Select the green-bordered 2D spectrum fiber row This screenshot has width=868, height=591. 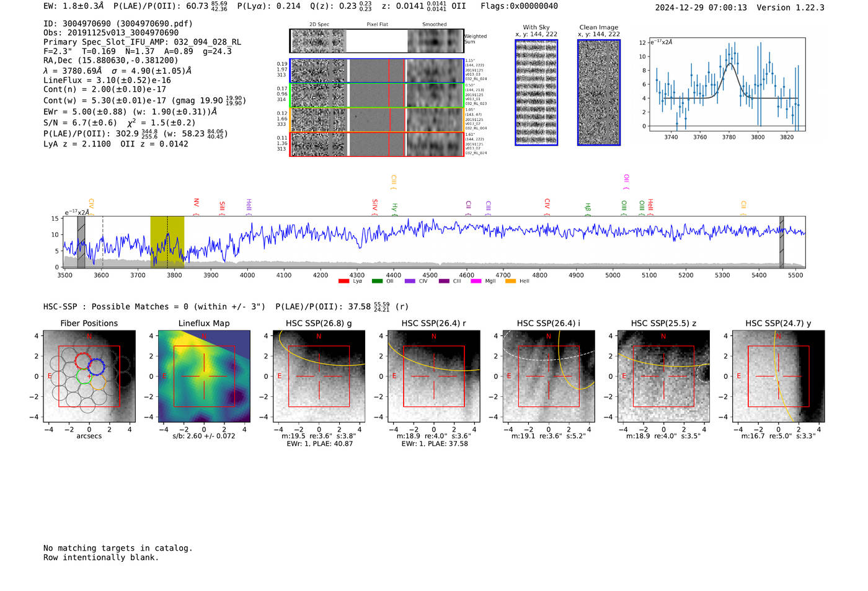pyautogui.click(x=376, y=96)
